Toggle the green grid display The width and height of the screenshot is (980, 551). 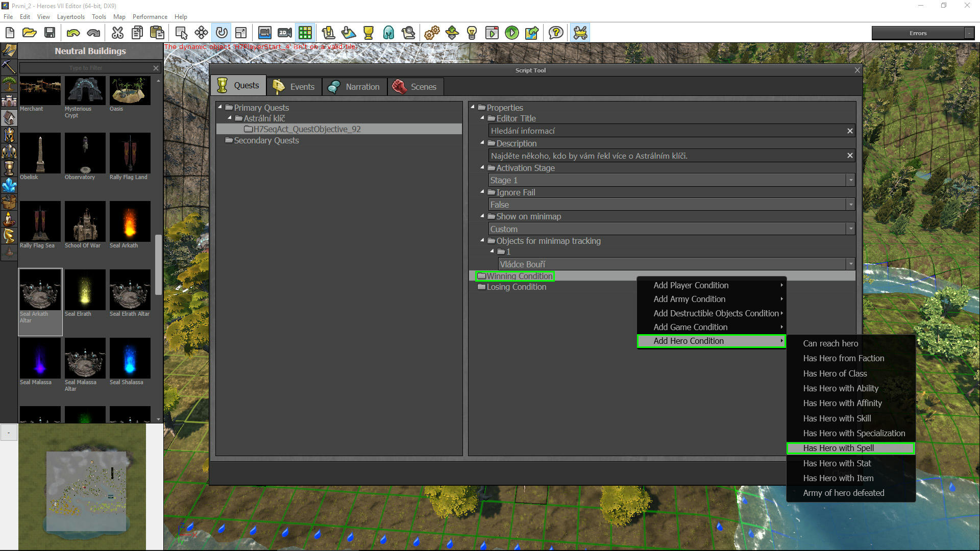coord(305,33)
